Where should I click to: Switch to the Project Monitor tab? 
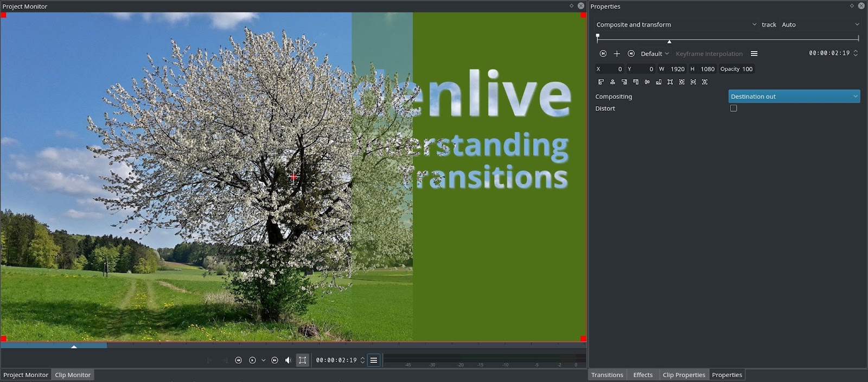pos(26,375)
